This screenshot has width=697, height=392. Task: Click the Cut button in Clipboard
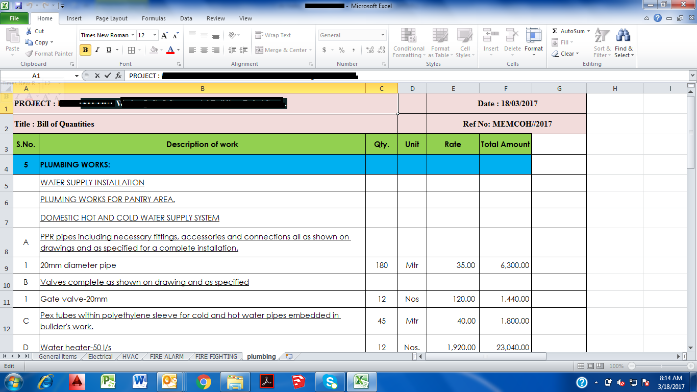pos(35,31)
